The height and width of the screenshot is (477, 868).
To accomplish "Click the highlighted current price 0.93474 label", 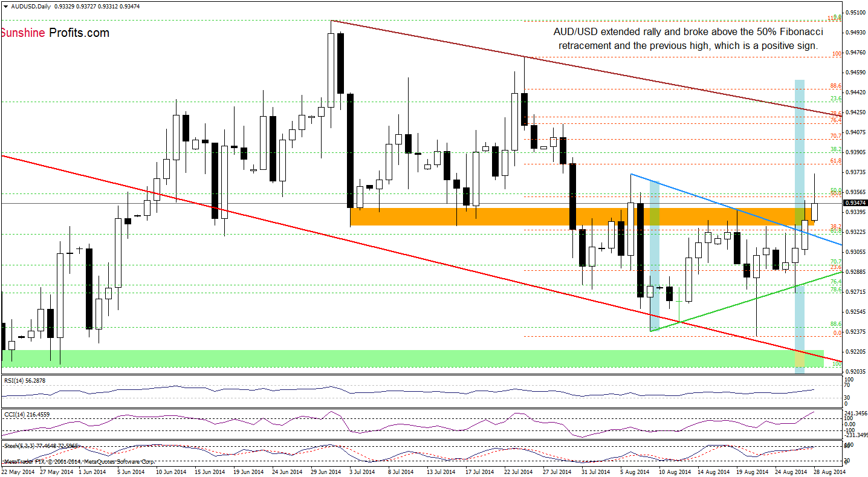I will (x=856, y=203).
